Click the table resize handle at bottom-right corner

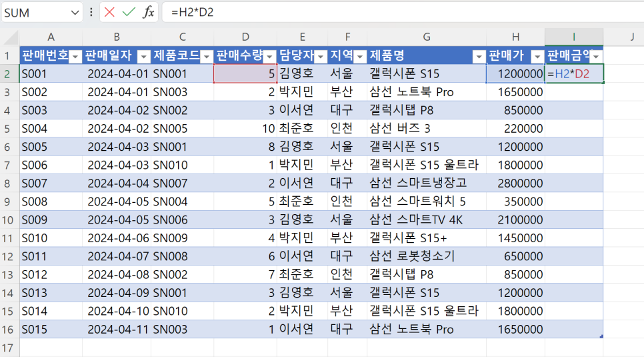point(601,336)
